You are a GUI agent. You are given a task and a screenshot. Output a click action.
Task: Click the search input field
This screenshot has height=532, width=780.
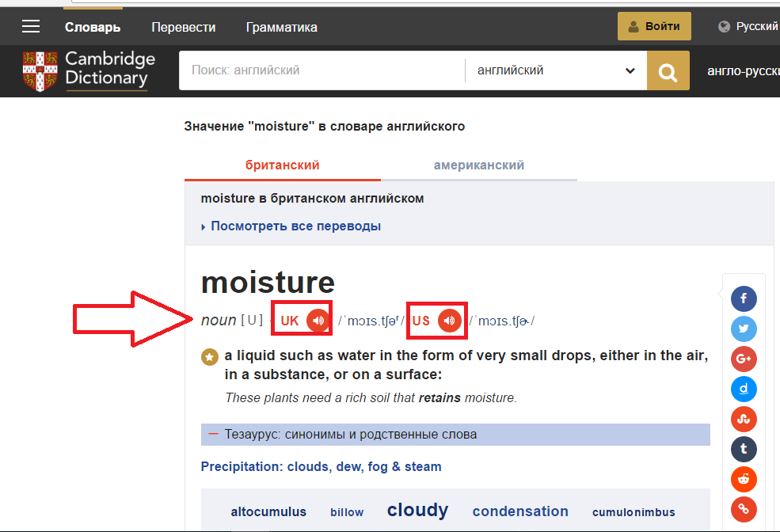pos(322,71)
